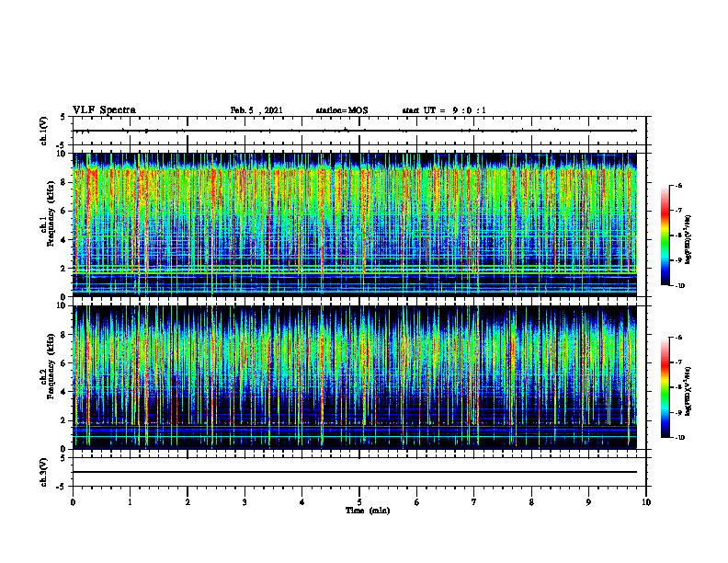Image resolution: width=728 pixels, height=563 pixels.
Task: Click the "ch.3(V)" axis label at bottom
Action: (44, 472)
